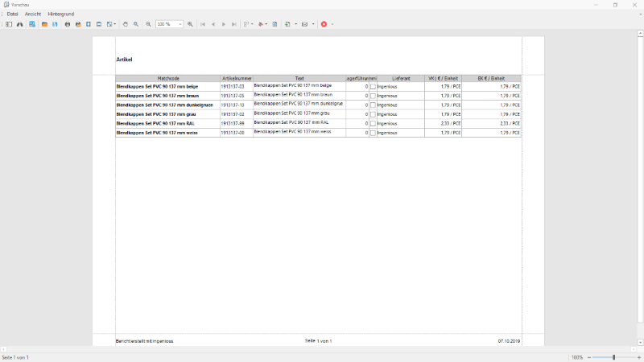Screen dimensions: 644x362
Task: Close preview with red X toolbar icon
Action: coord(324,24)
